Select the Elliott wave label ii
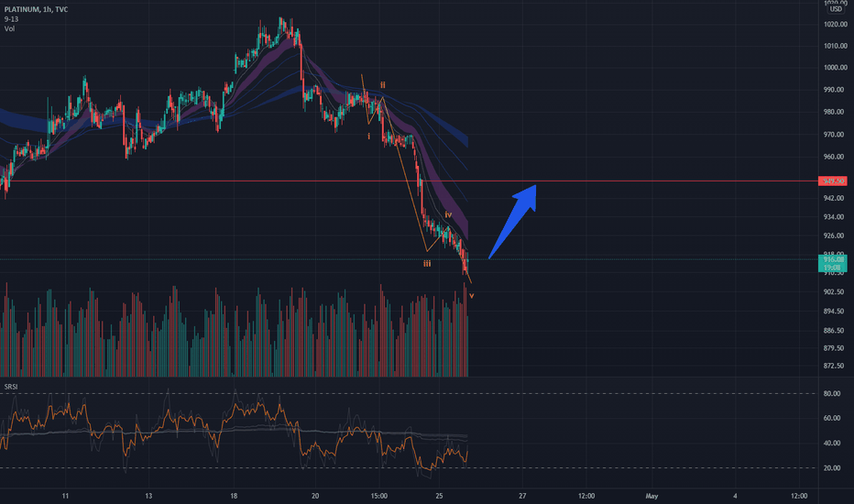Viewport: 854px width, 504px height. click(x=383, y=85)
